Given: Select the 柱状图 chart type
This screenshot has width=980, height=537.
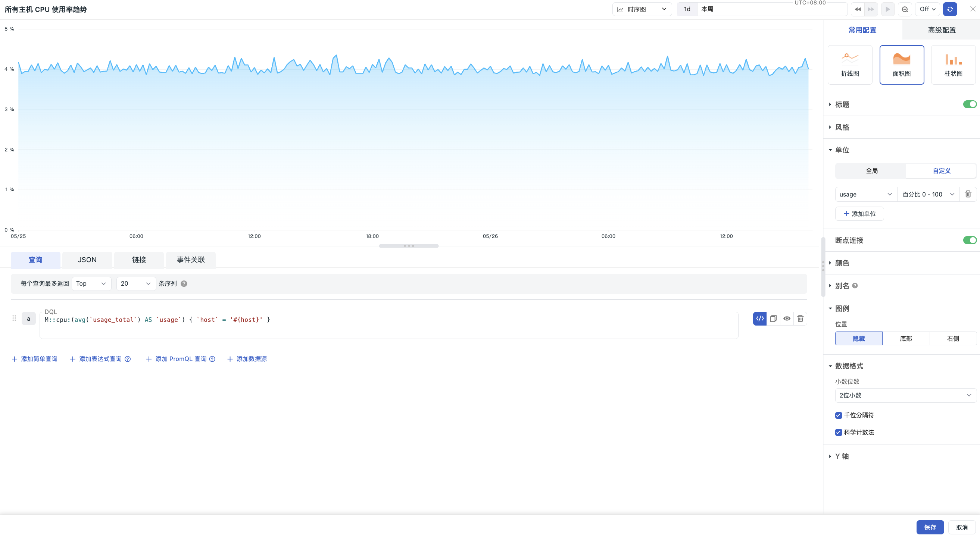Looking at the screenshot, I should pyautogui.click(x=954, y=65).
